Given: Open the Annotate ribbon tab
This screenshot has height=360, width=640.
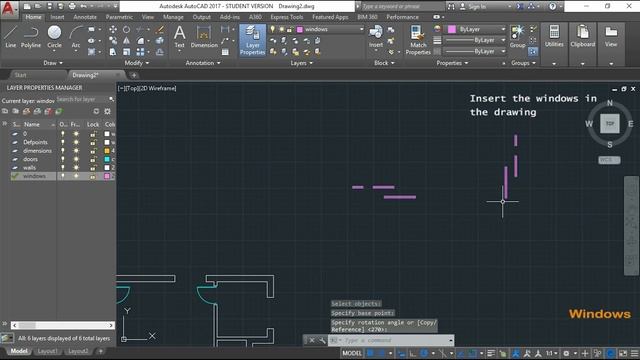Looking at the screenshot, I should tap(85, 17).
